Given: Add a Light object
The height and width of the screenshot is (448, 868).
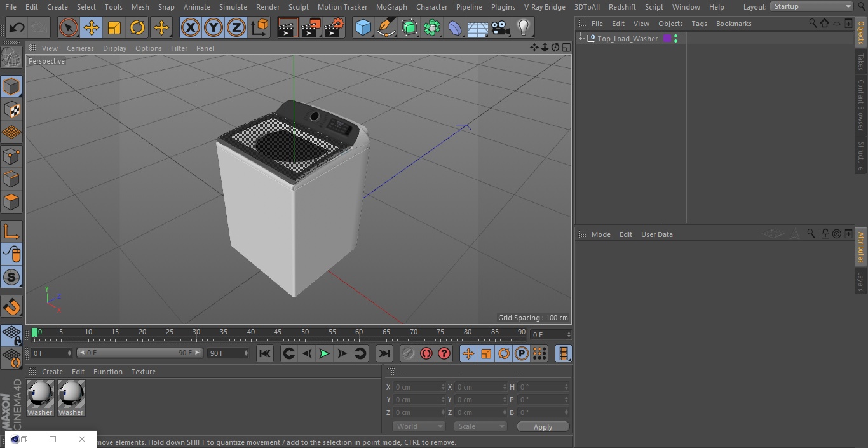Looking at the screenshot, I should click(x=524, y=27).
